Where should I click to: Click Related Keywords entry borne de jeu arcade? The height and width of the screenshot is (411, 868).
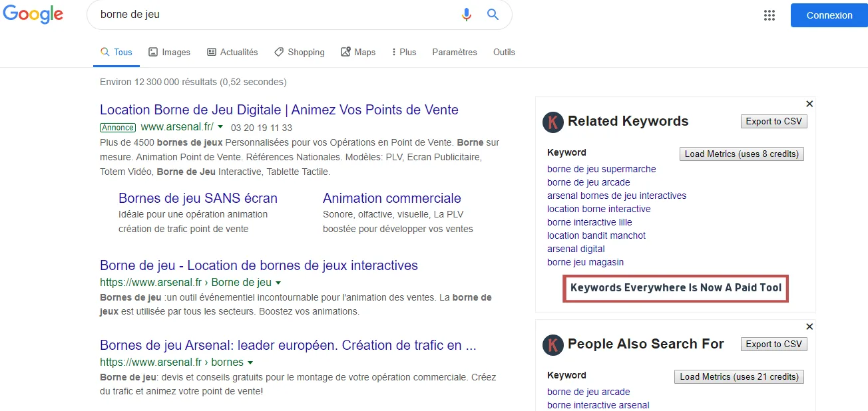[588, 182]
